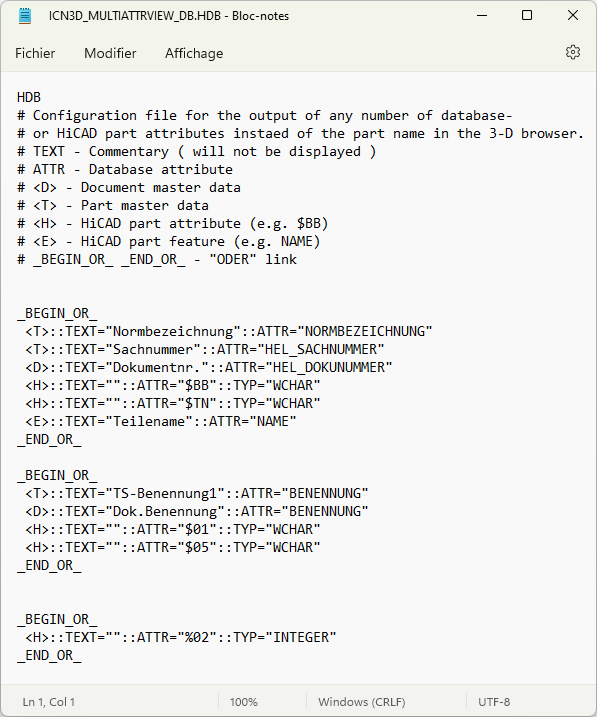This screenshot has height=717, width=597.
Task: Maximize the Bloc-notes window
Action: click(527, 16)
